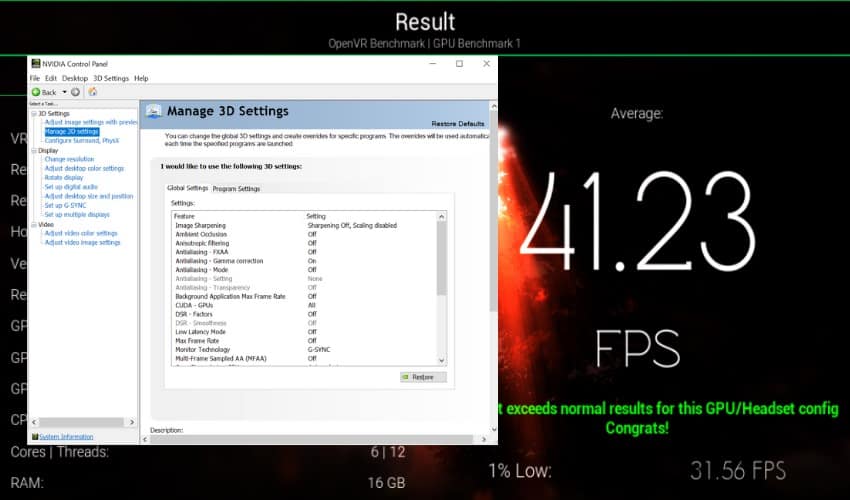The height and width of the screenshot is (500, 850).
Task: Select Background Application Max Frame Rate row
Action: coord(305,296)
